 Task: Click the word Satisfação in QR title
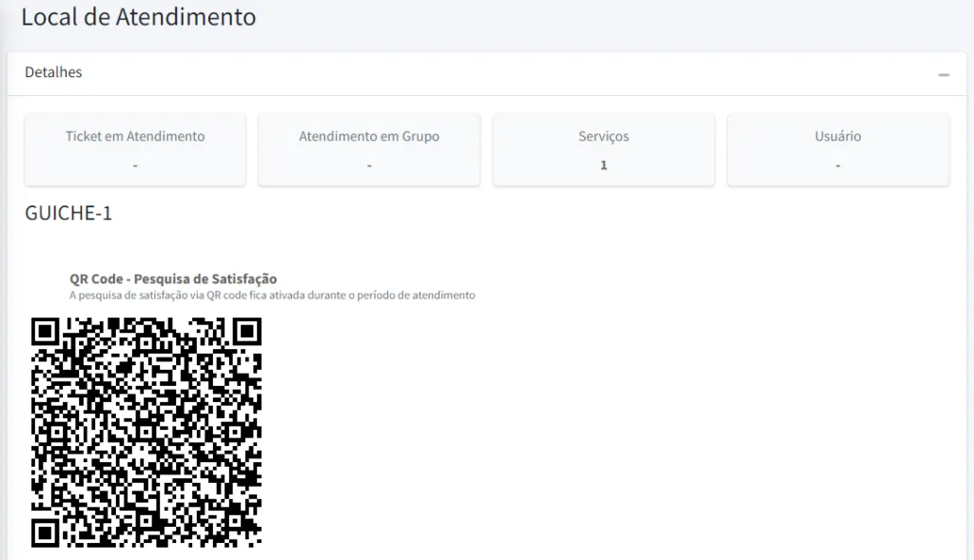(x=245, y=279)
